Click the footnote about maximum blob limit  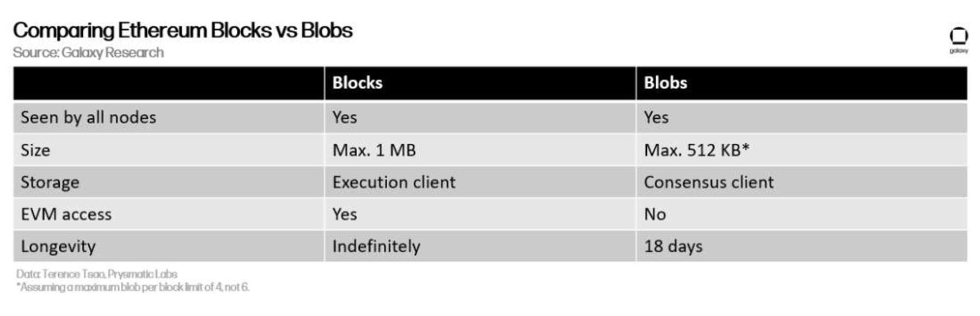coord(132,287)
